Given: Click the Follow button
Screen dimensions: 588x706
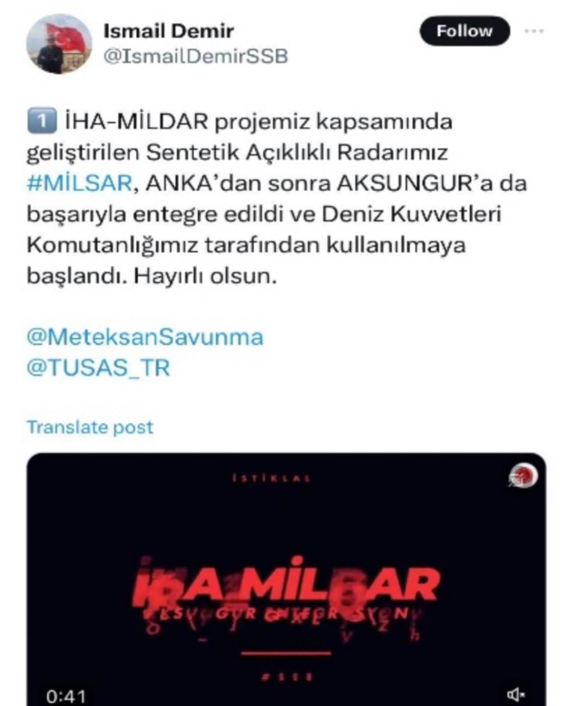Looking at the screenshot, I should [x=465, y=31].
